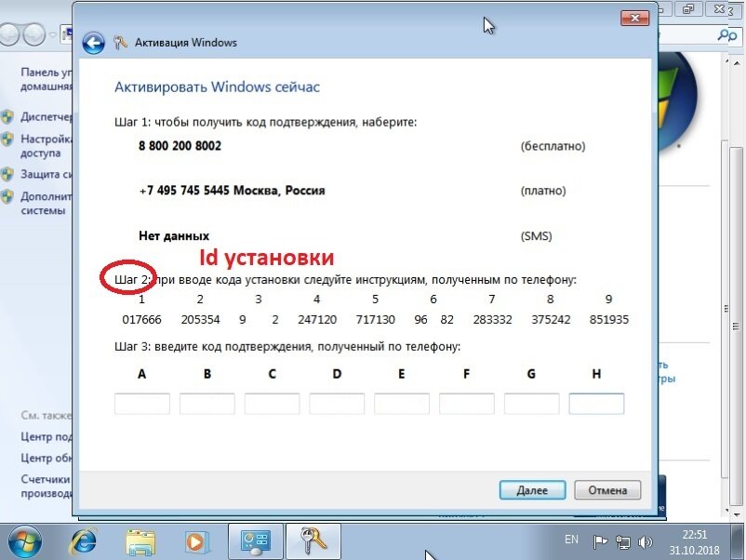Open Дополнительные параметры системы sidebar link

(x=47, y=203)
